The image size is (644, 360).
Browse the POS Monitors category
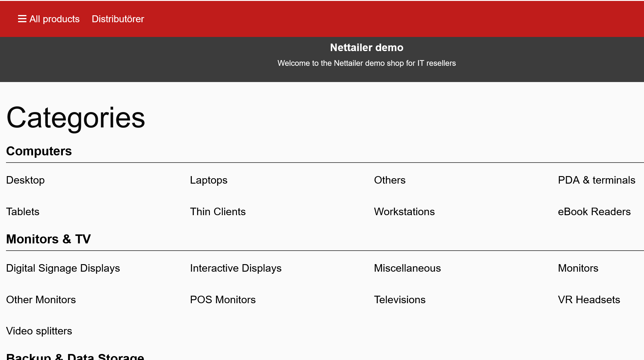click(x=223, y=300)
